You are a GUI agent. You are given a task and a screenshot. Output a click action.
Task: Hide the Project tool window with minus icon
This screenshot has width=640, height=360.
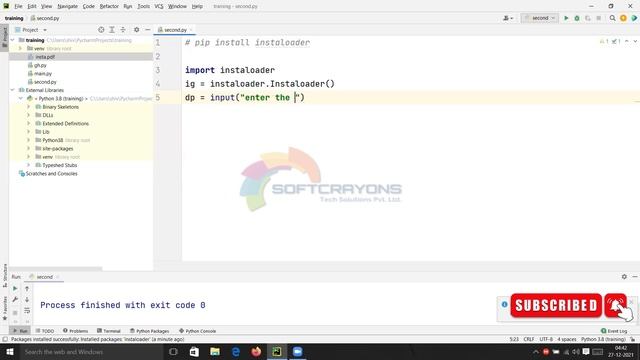148,30
